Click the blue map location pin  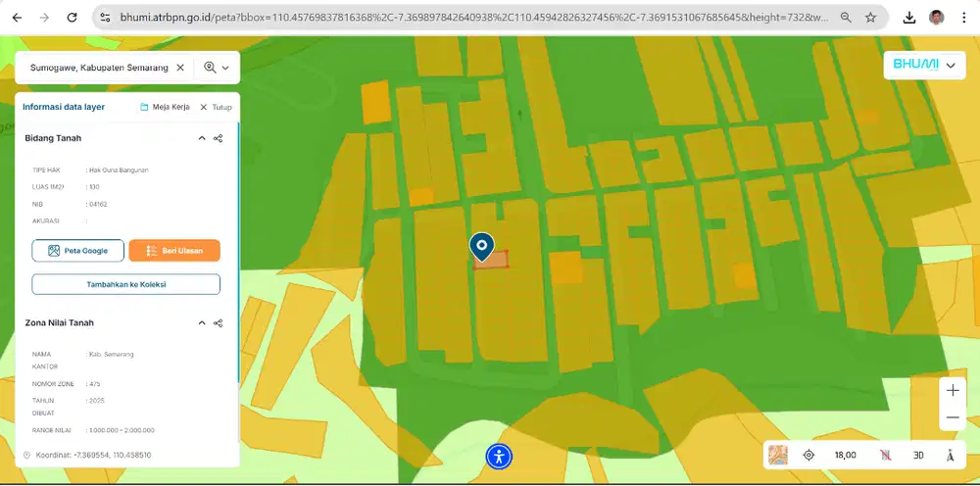click(481, 245)
